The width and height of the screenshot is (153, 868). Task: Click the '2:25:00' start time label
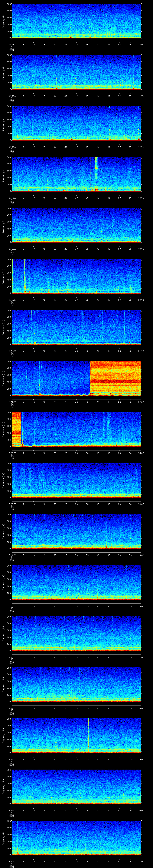[x=12, y=606]
